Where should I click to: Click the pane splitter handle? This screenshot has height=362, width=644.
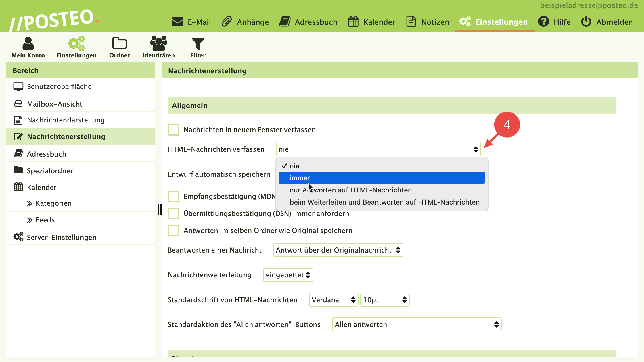point(160,209)
